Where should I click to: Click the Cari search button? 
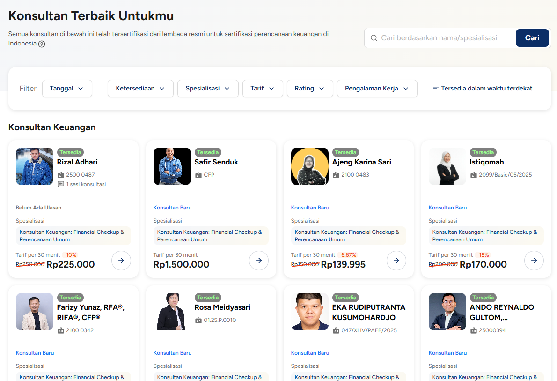click(x=532, y=38)
